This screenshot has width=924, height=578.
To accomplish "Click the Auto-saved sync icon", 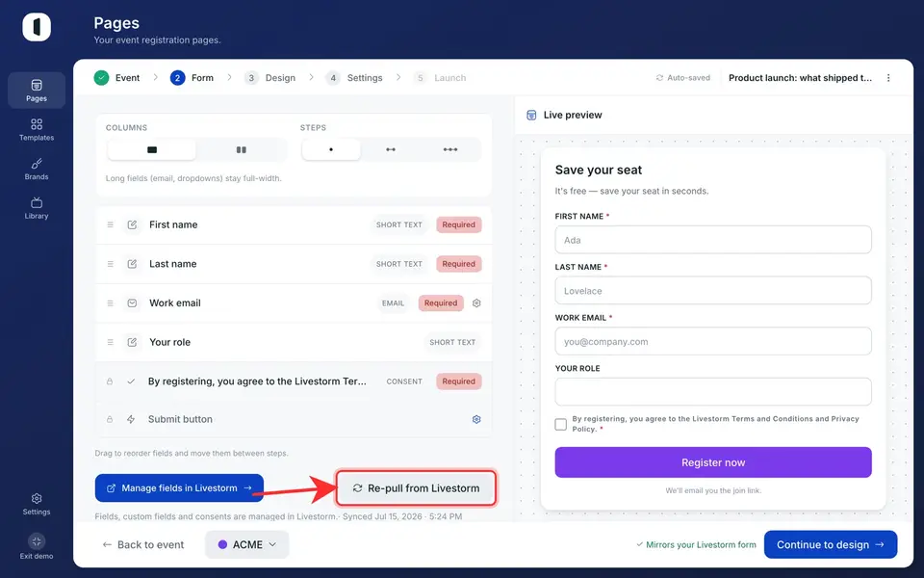I will (x=659, y=78).
